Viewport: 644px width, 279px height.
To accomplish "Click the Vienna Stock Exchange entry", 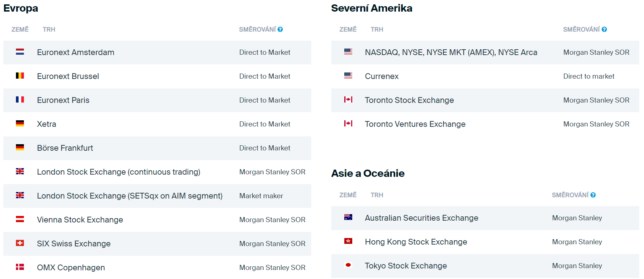I will (x=80, y=220).
